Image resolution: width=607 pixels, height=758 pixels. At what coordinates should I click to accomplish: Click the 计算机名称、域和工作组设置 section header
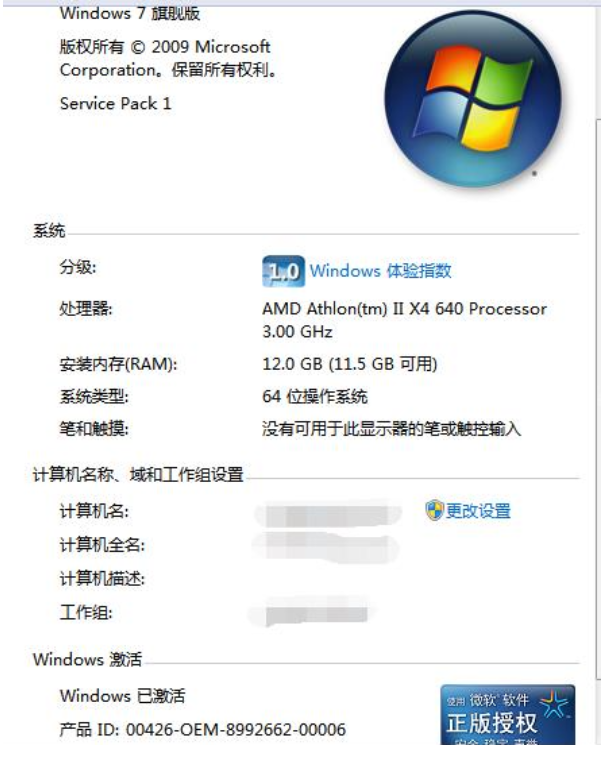(138, 475)
